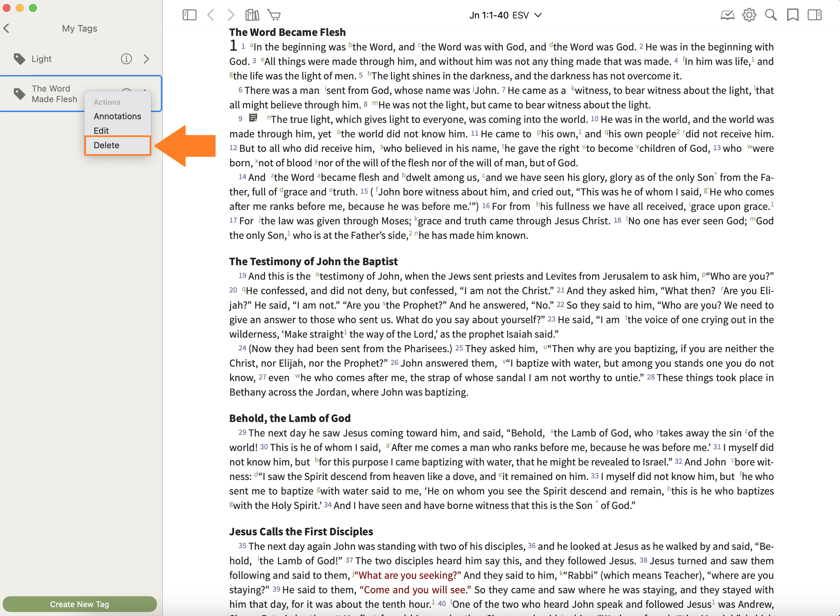Open the store shopping cart icon
840x616 pixels.
click(x=274, y=15)
